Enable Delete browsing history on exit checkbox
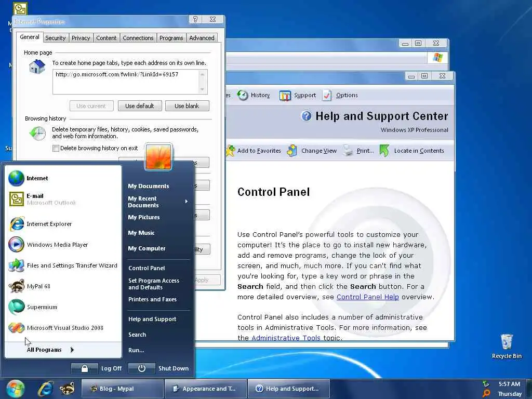Image resolution: width=532 pixels, height=399 pixels. [56, 148]
